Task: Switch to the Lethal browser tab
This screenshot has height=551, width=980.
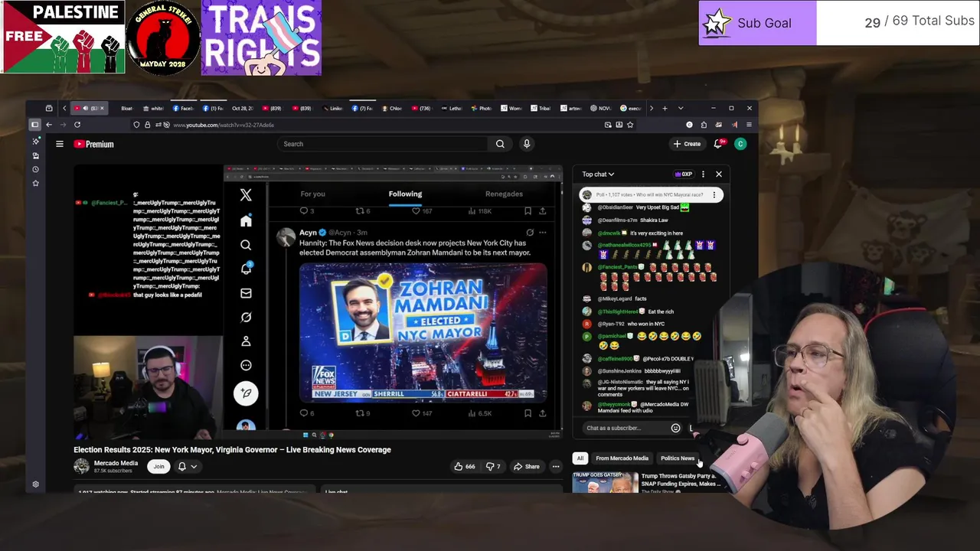Action: [x=453, y=108]
